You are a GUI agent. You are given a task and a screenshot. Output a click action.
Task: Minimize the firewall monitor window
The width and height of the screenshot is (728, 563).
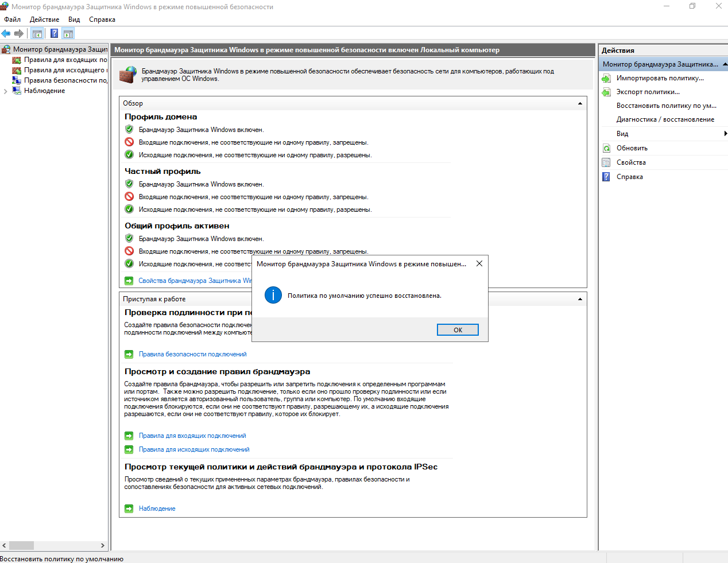[x=667, y=6]
